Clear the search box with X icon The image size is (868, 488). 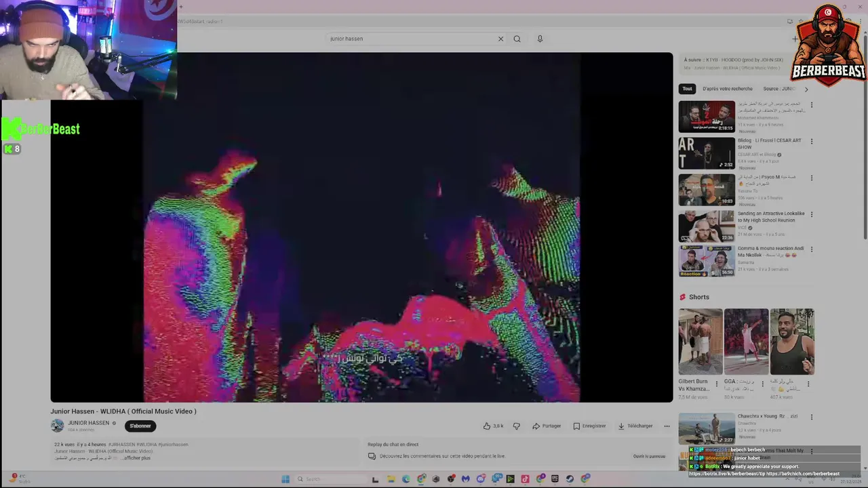(500, 39)
